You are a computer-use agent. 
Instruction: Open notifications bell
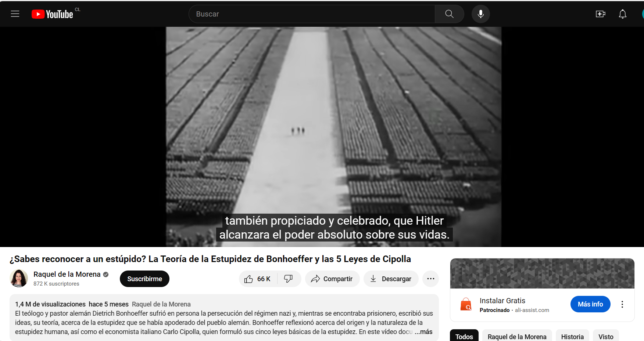622,14
